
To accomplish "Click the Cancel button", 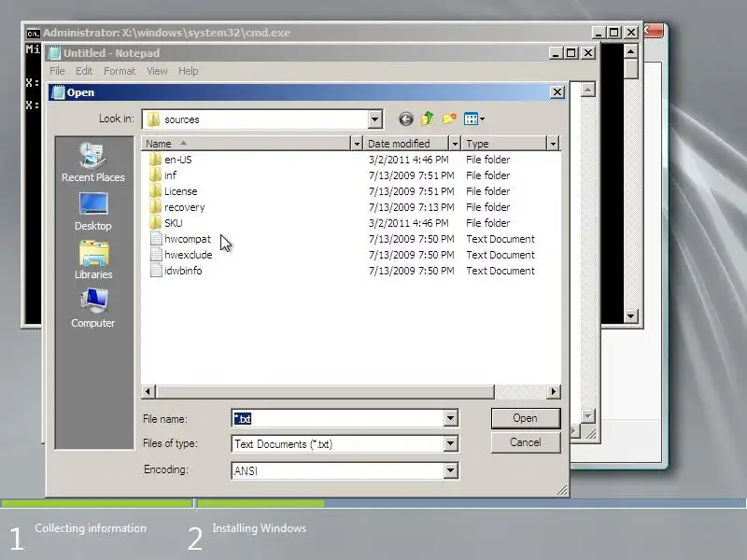I will 526,442.
